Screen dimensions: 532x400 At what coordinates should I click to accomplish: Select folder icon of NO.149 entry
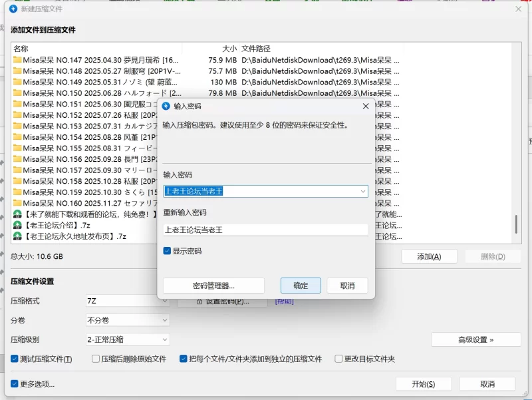coord(17,82)
